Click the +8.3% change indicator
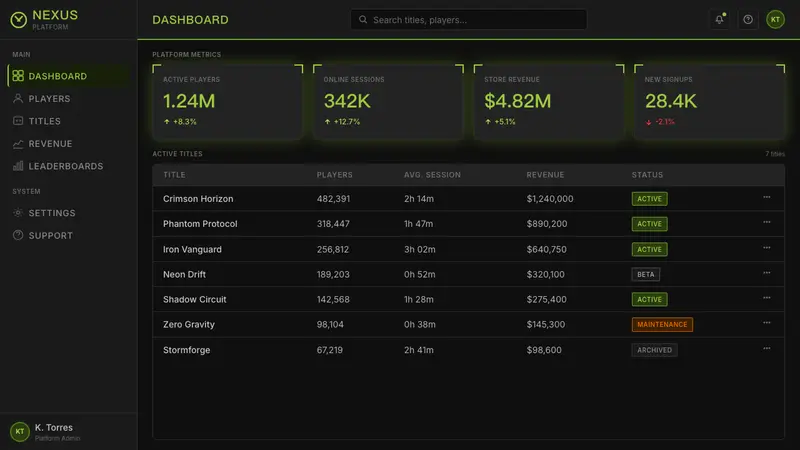Image resolution: width=800 pixels, height=450 pixels. [x=180, y=122]
